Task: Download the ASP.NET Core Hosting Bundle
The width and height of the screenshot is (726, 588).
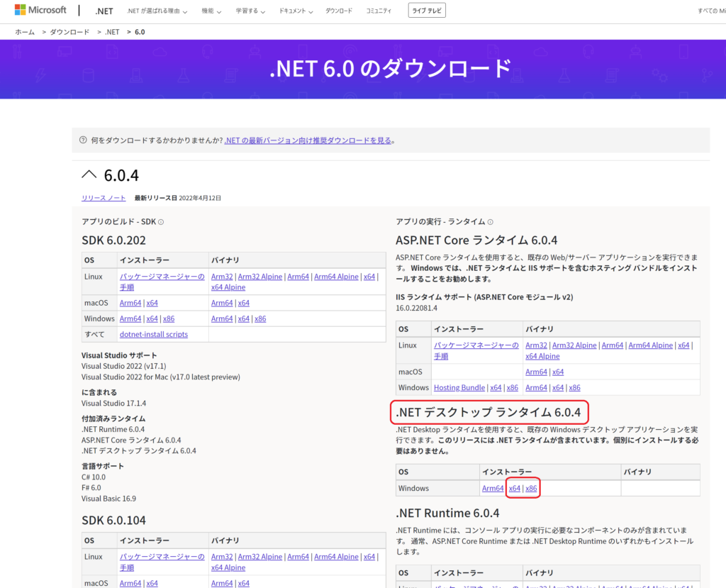Action: [459, 388]
